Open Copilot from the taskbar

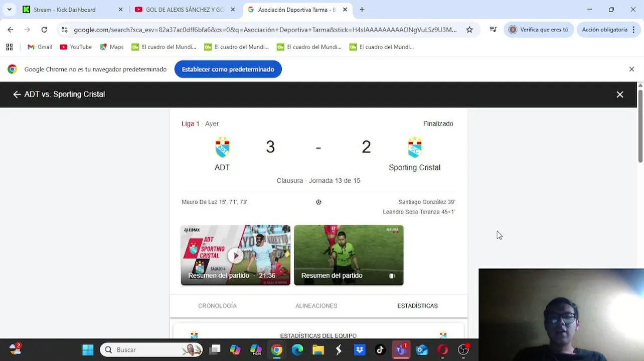coord(235,350)
